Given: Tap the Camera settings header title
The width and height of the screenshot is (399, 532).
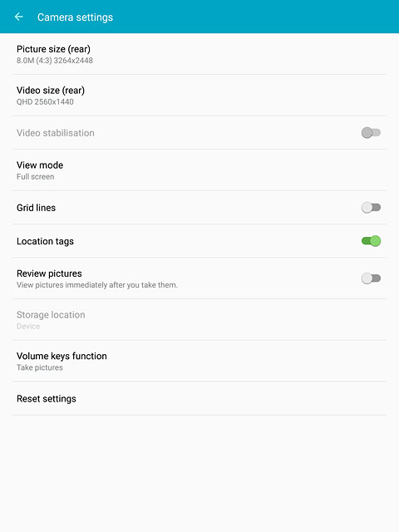Looking at the screenshot, I should pyautogui.click(x=75, y=17).
